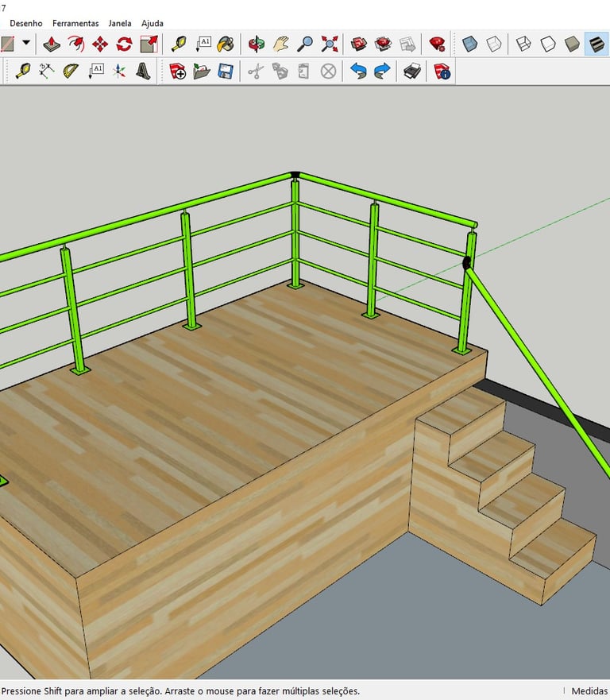Select the Zoom magnifier tool

pos(305,44)
